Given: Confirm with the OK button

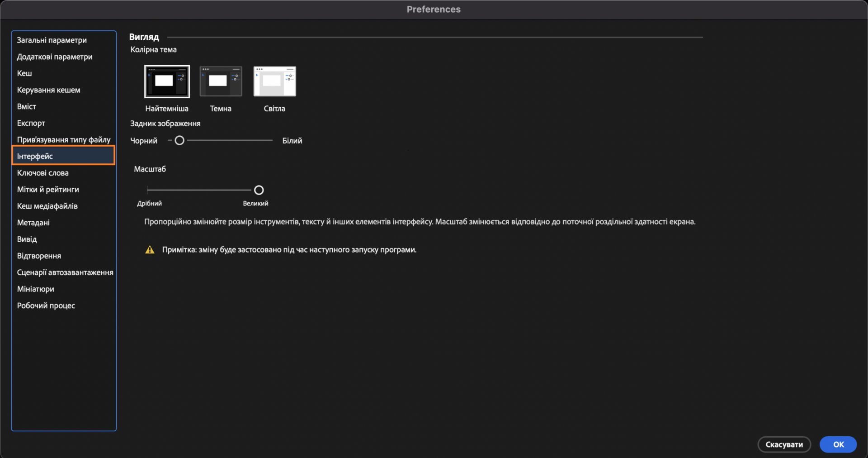Looking at the screenshot, I should point(838,444).
